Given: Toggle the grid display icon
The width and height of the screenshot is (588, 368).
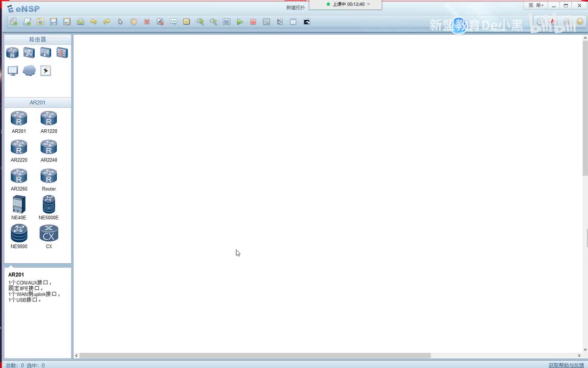Looking at the screenshot, I should coord(293,22).
